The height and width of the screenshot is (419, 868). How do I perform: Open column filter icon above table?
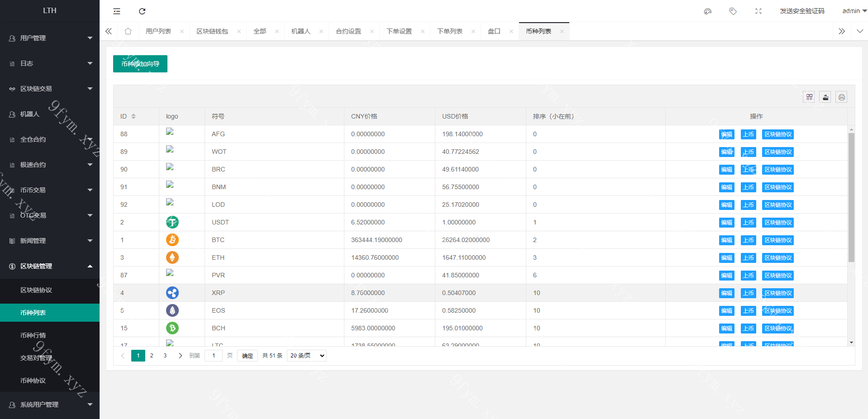pyautogui.click(x=810, y=97)
